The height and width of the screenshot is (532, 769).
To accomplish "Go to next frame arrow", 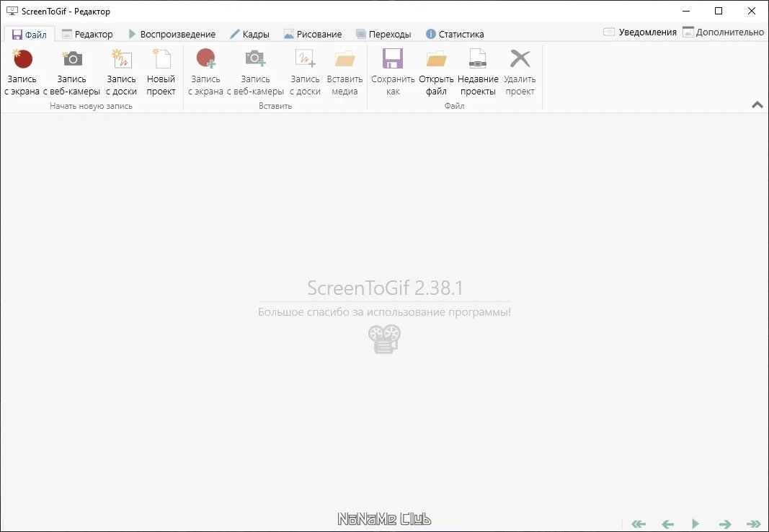I will pyautogui.click(x=725, y=523).
